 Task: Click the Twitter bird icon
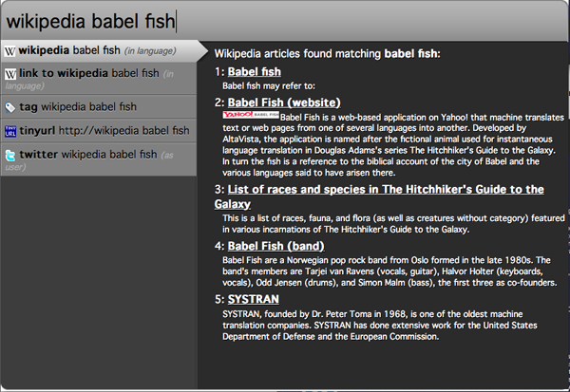click(x=10, y=154)
